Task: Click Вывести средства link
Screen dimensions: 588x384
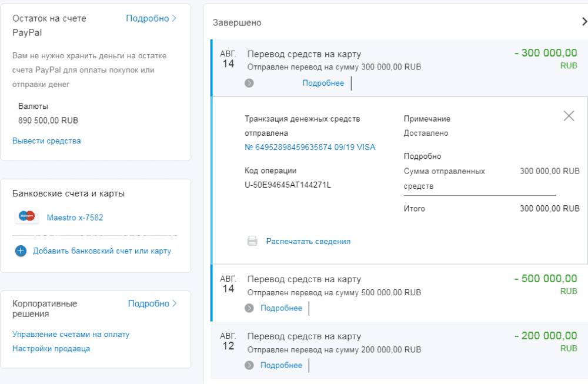Action: point(46,141)
